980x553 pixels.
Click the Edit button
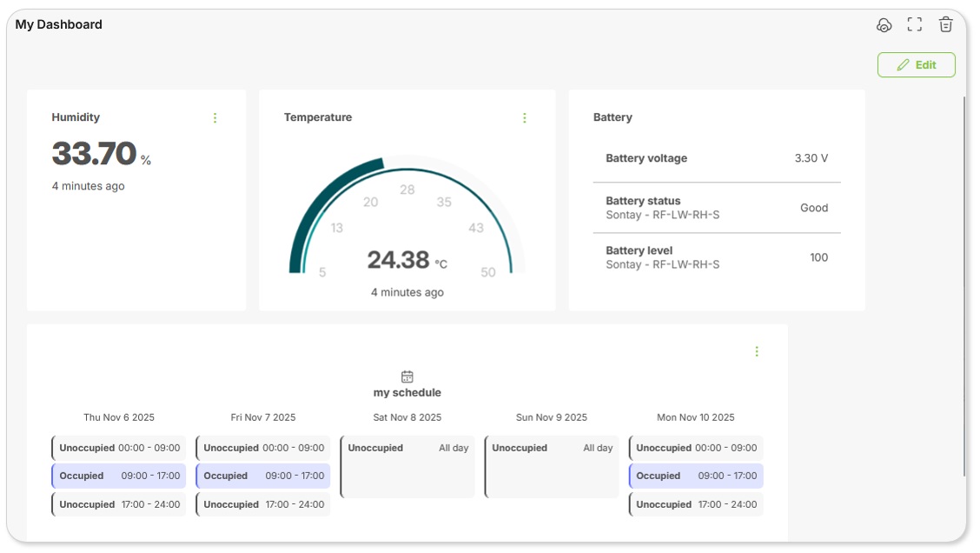pyautogui.click(x=917, y=65)
